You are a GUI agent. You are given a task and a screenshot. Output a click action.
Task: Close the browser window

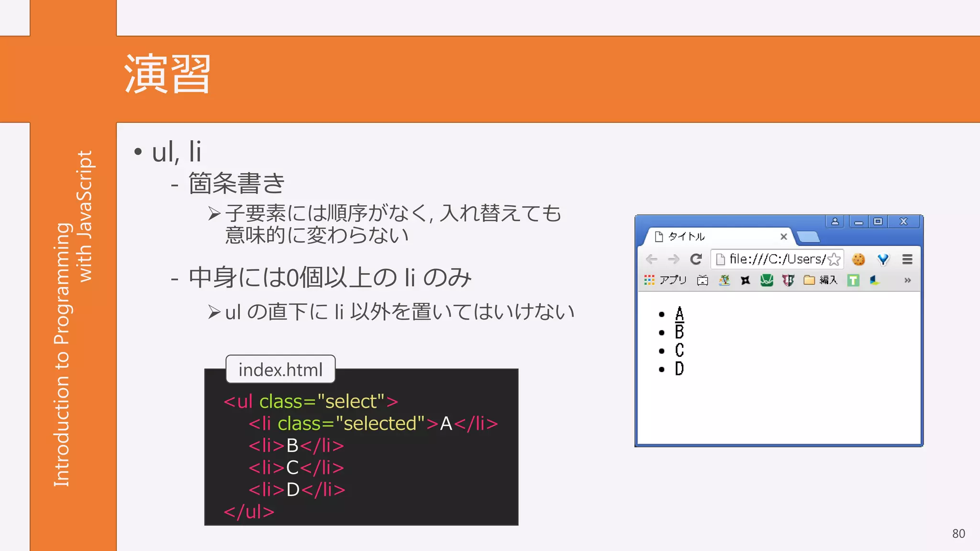click(904, 221)
